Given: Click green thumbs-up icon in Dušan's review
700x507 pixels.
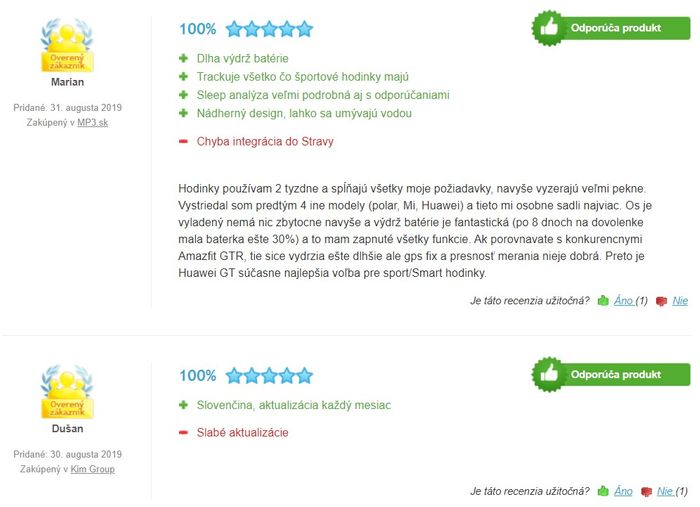Looking at the screenshot, I should [603, 491].
